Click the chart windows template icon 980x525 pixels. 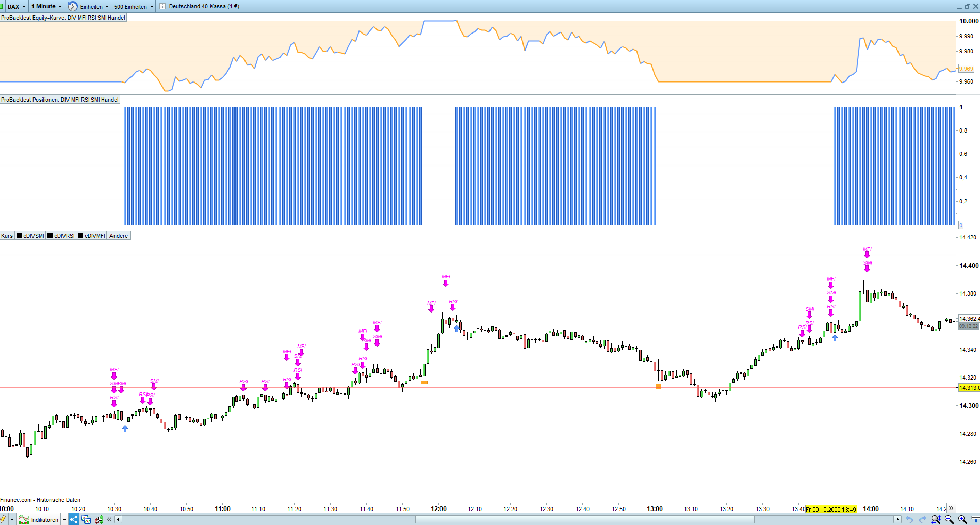(86, 519)
